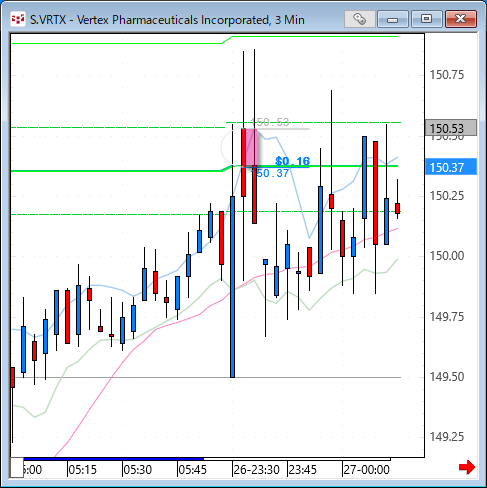Click the red candlestick app icon
487x488 pixels.
point(18,19)
